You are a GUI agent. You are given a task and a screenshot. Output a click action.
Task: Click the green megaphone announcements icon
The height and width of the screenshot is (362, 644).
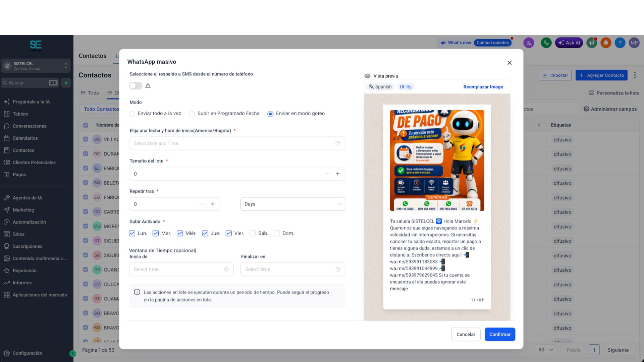592,43
